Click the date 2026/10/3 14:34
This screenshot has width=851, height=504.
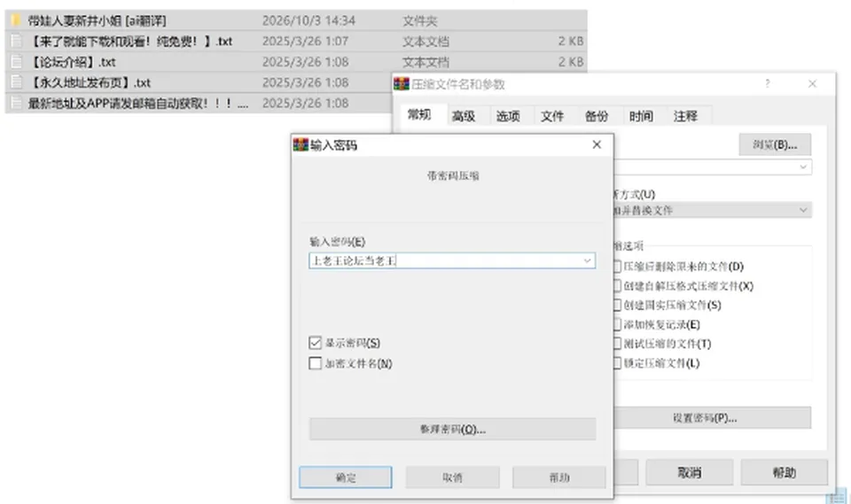pos(308,20)
